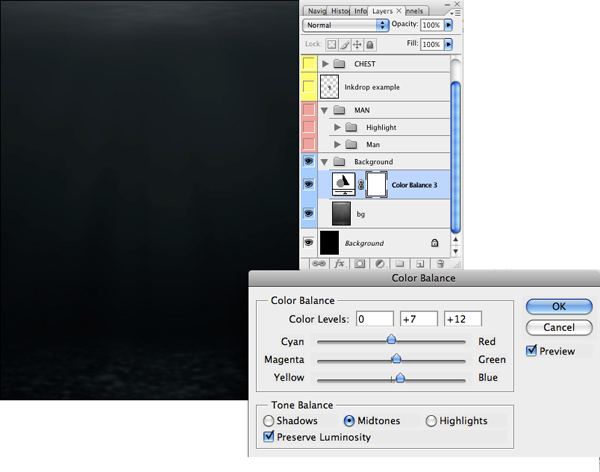Click the Yellow-Blue slider handle
This screenshot has width=600, height=472.
400,378
